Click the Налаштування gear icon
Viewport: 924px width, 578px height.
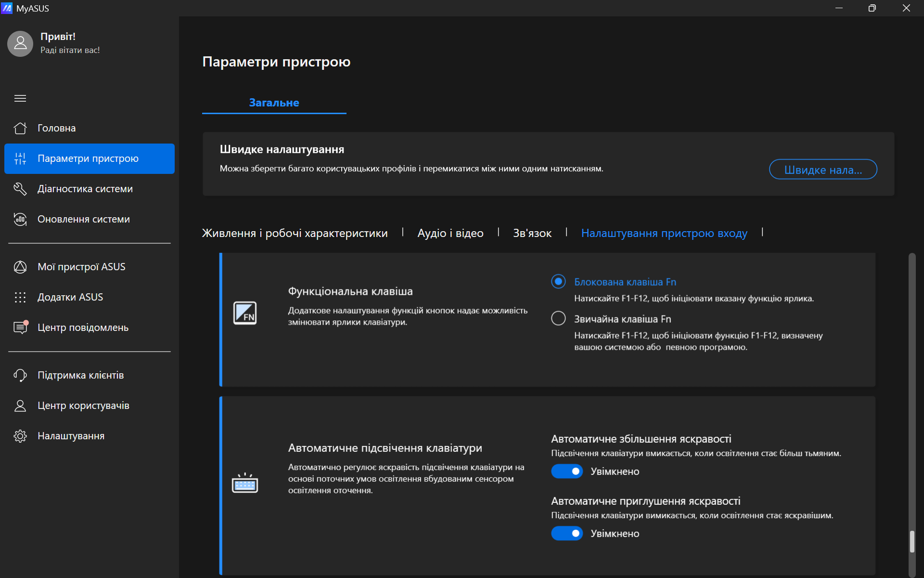(x=20, y=436)
